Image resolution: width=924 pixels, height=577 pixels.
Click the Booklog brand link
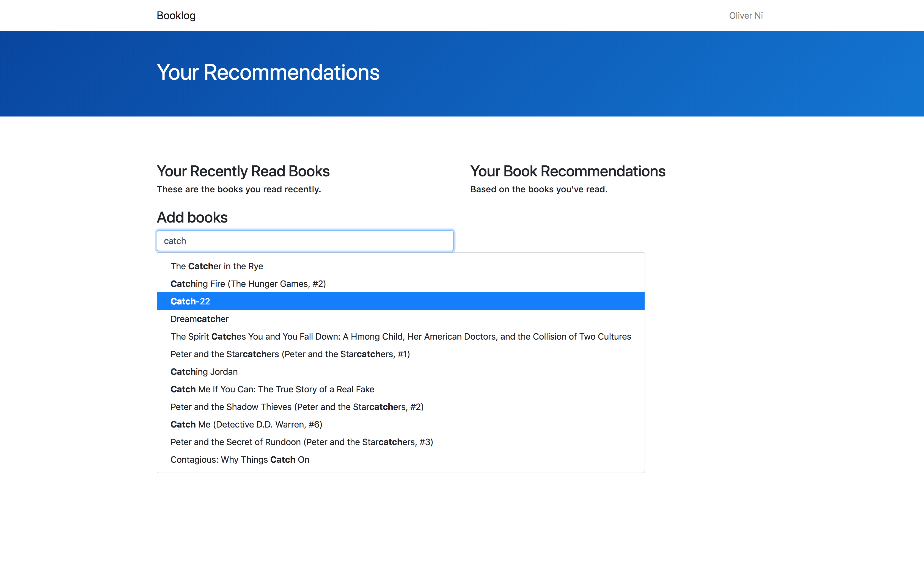click(x=176, y=16)
